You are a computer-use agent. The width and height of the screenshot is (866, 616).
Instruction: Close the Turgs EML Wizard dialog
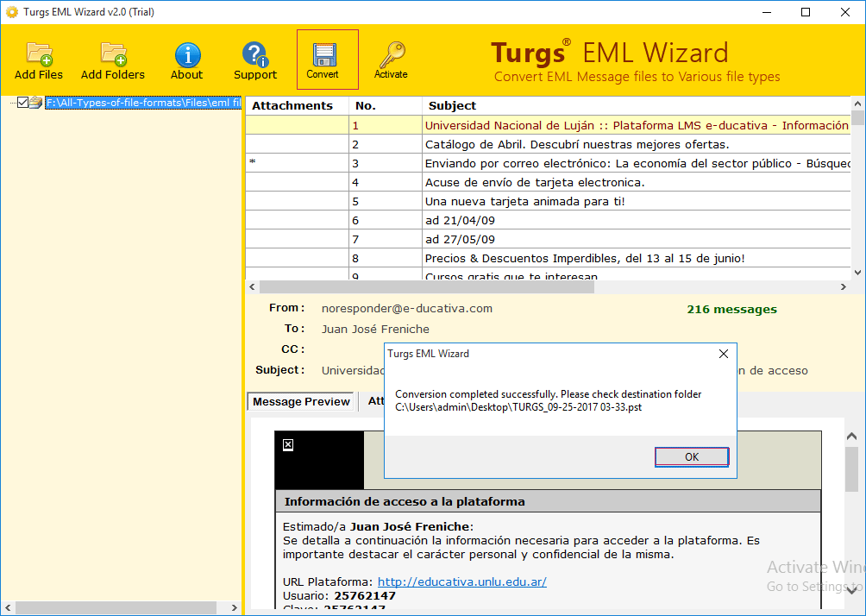724,354
